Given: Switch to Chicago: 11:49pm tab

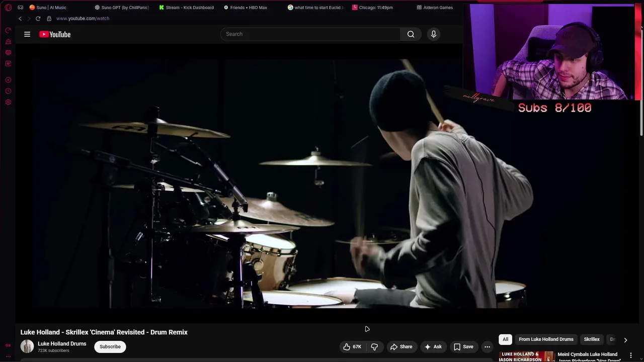Looking at the screenshot, I should 373,8.
